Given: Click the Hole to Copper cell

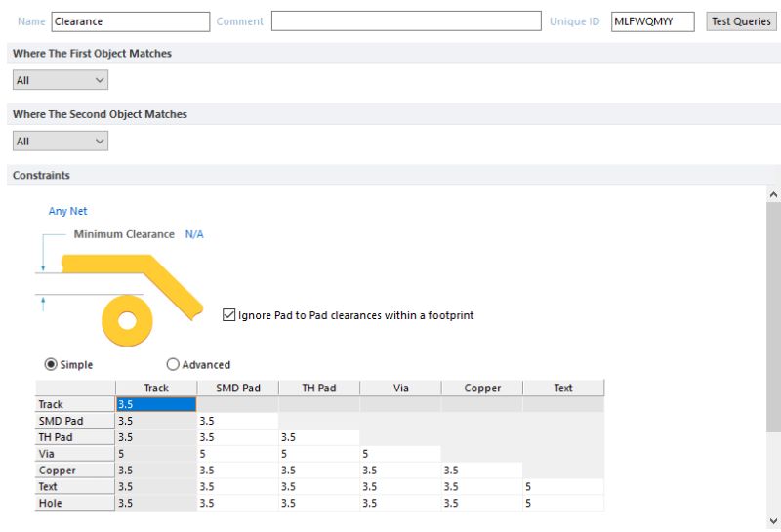Looking at the screenshot, I should coord(482,503).
